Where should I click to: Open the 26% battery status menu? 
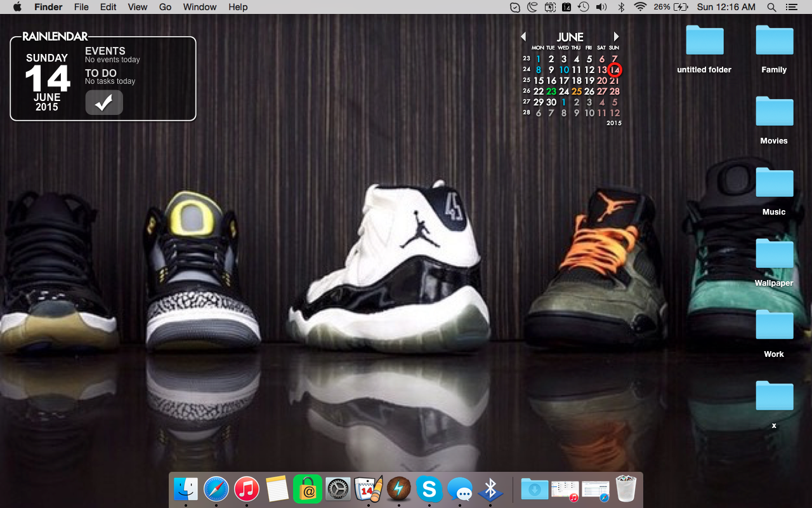[671, 7]
